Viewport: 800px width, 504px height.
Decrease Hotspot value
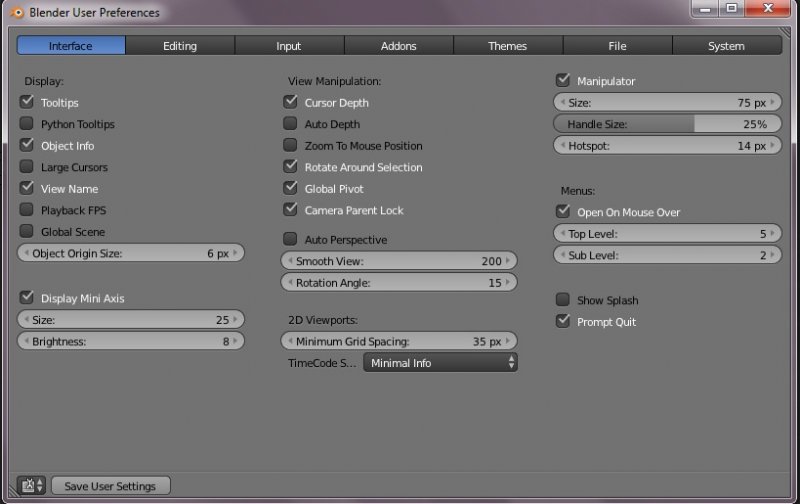pos(562,145)
